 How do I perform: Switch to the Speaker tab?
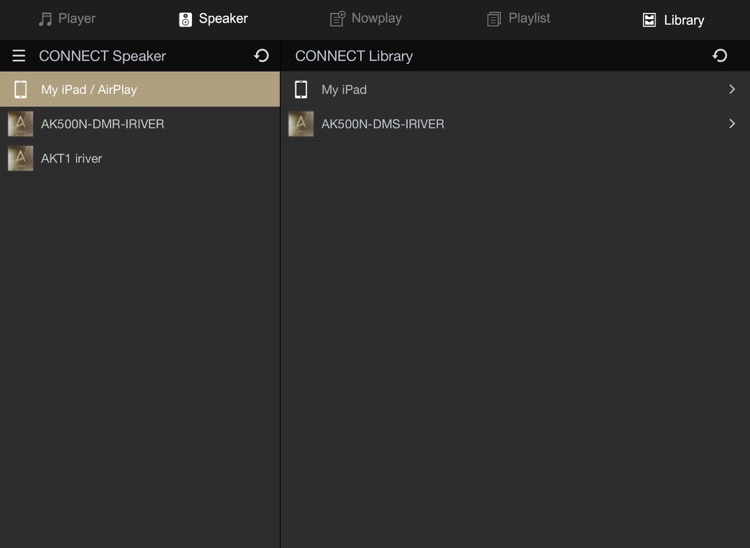213,19
